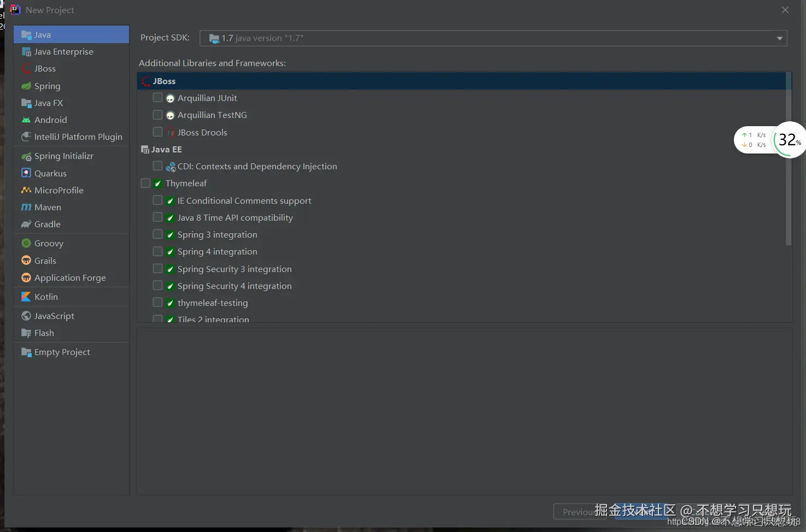Click the Quarkus icon
Screen dimensions: 806x532
click(26, 173)
